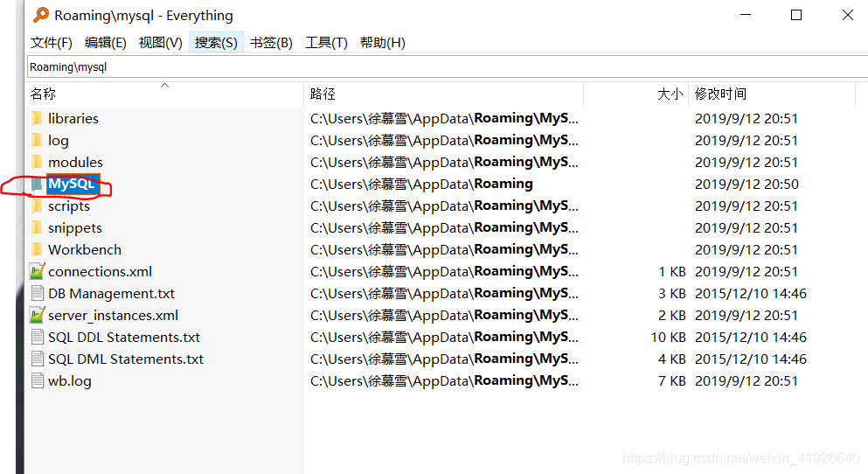Image resolution: width=868 pixels, height=474 pixels.
Task: Click the SQL DDL Statements.txt file icon
Action: (37, 338)
